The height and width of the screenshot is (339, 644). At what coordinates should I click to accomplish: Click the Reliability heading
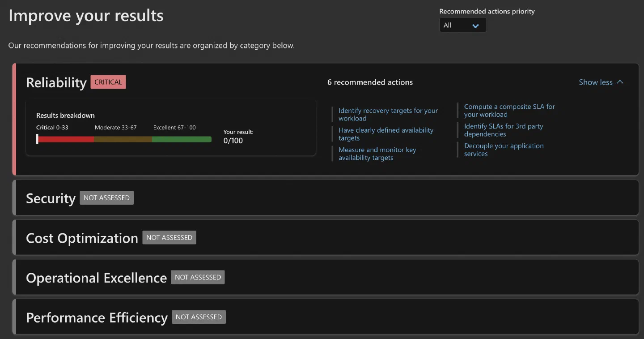tap(56, 83)
